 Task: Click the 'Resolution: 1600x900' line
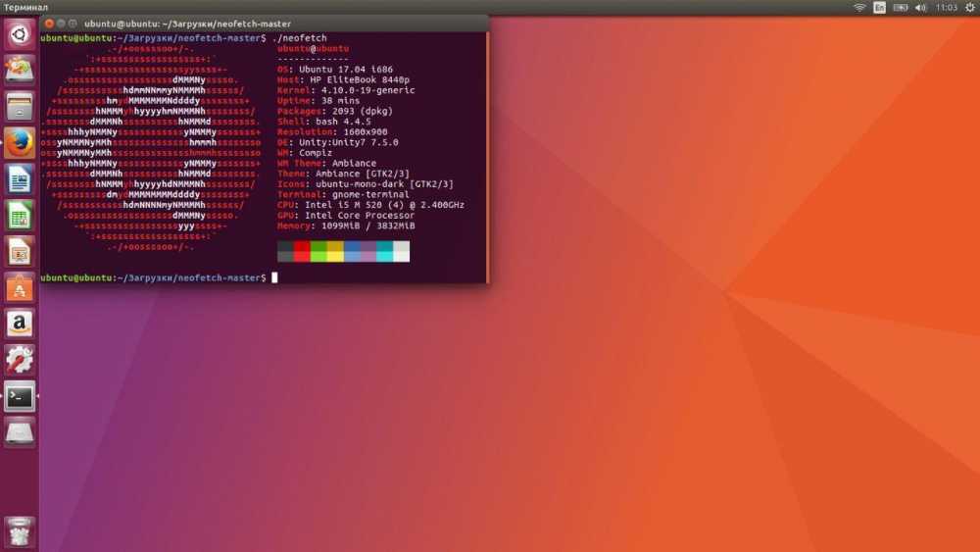tap(332, 132)
